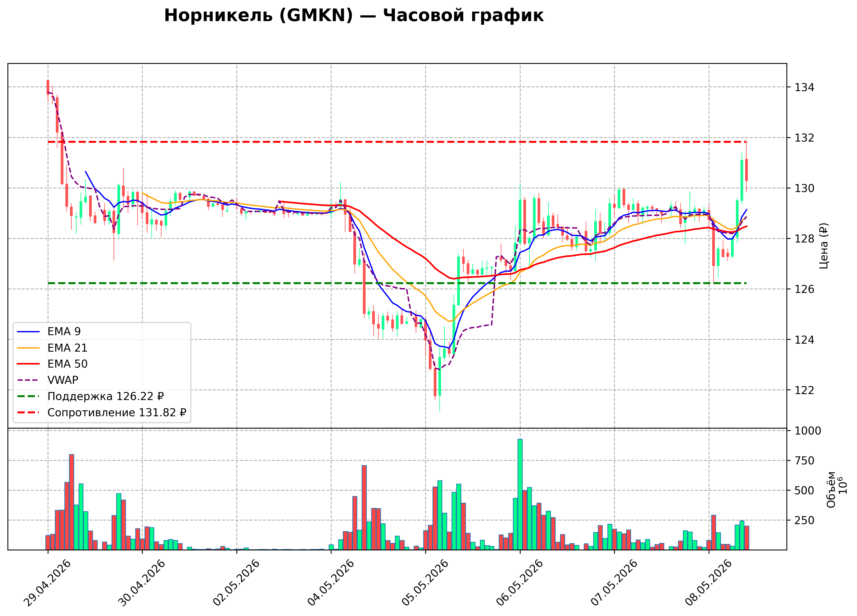Click the date label 06.05.2026
This screenshot has width=857, height=616.
pos(520,583)
